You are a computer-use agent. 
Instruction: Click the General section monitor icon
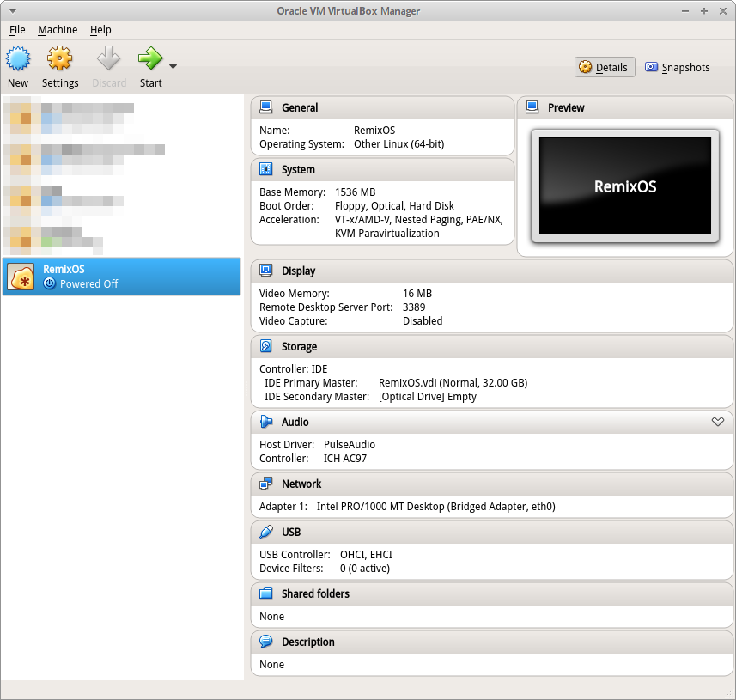[266, 107]
